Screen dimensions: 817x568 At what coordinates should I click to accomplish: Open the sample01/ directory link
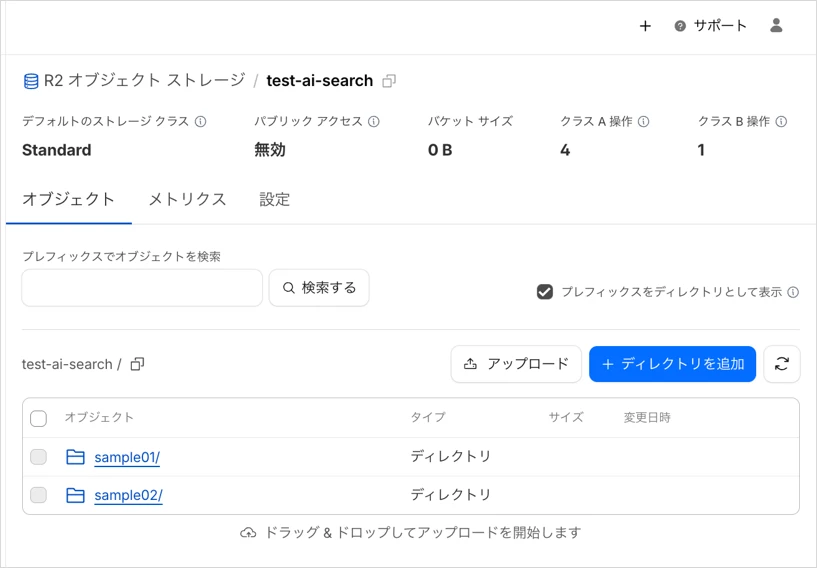coord(127,458)
